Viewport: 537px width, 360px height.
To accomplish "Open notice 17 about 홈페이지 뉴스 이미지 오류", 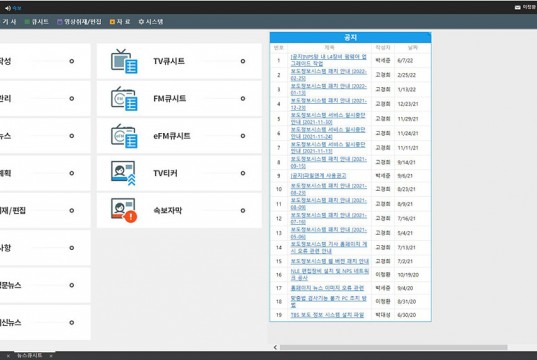I will tap(327, 288).
